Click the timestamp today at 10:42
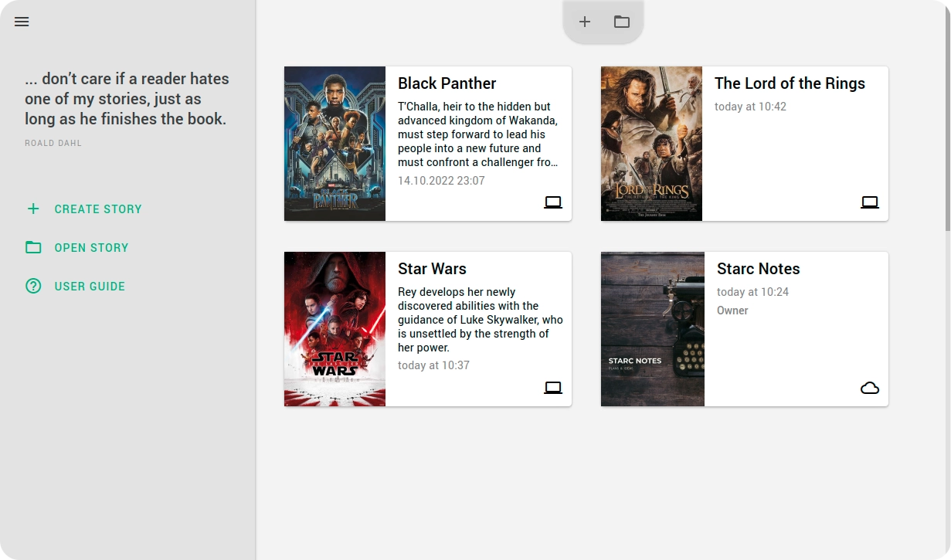This screenshot has width=951, height=560. 750,107
